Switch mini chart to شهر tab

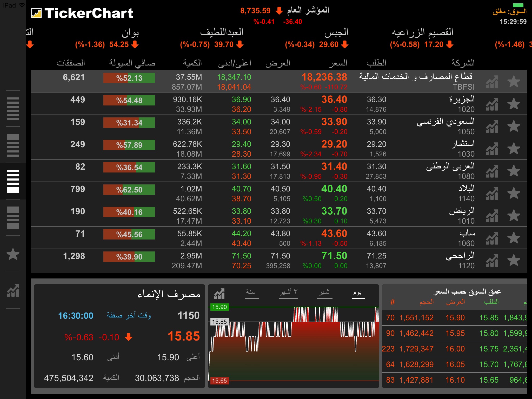click(324, 294)
